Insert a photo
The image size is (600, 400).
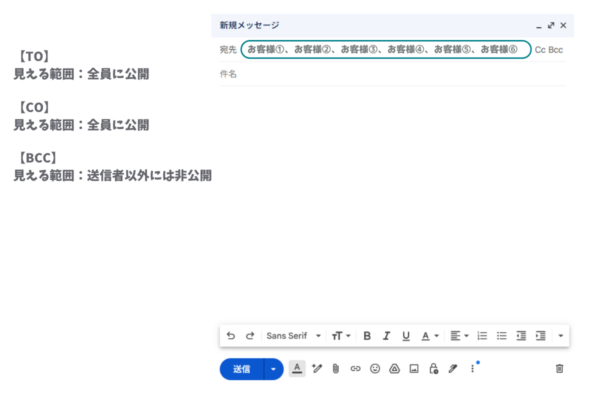(x=414, y=369)
